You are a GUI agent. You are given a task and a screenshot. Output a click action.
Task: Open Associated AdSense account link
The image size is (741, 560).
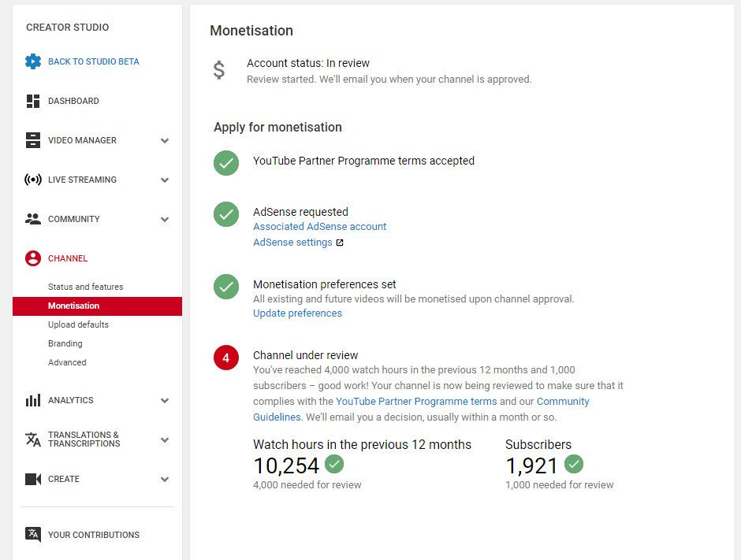(320, 227)
